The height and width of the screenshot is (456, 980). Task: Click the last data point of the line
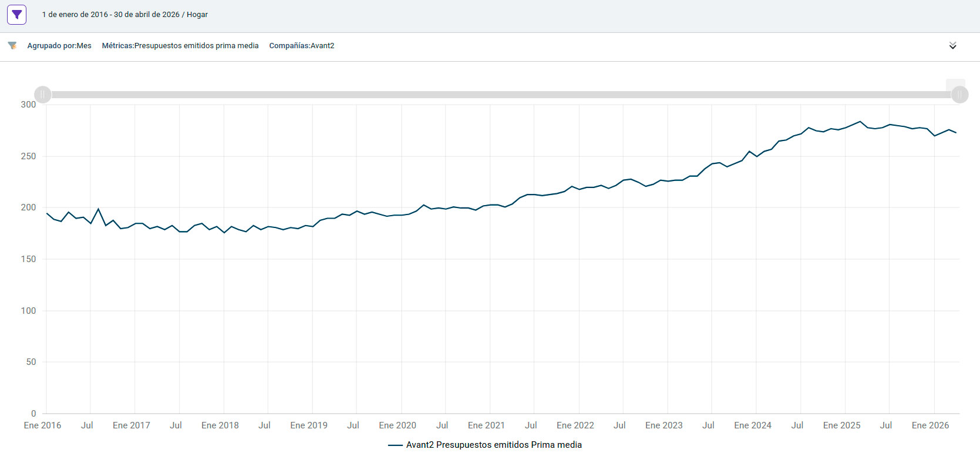tap(956, 133)
